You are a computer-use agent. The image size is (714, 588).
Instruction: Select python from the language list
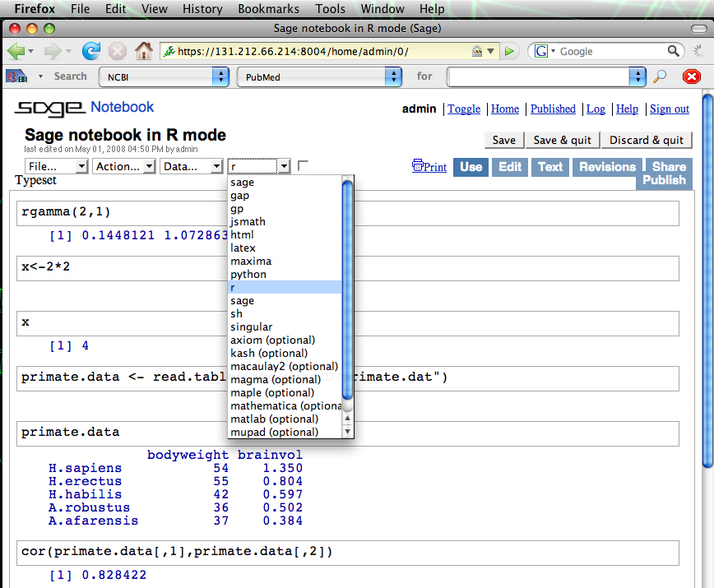click(x=248, y=274)
